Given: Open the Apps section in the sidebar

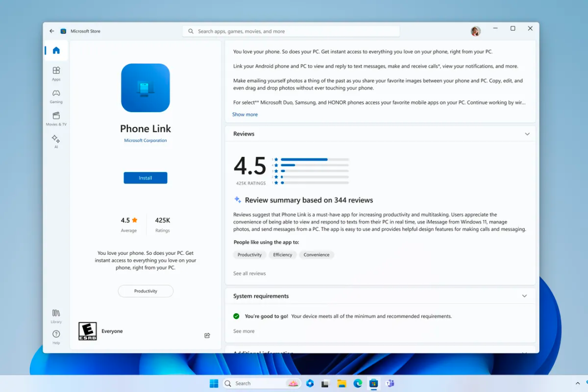Looking at the screenshot, I should (56, 73).
